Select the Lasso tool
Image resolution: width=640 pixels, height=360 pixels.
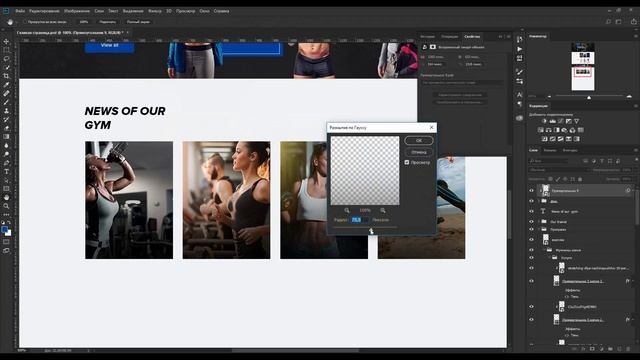[6, 58]
